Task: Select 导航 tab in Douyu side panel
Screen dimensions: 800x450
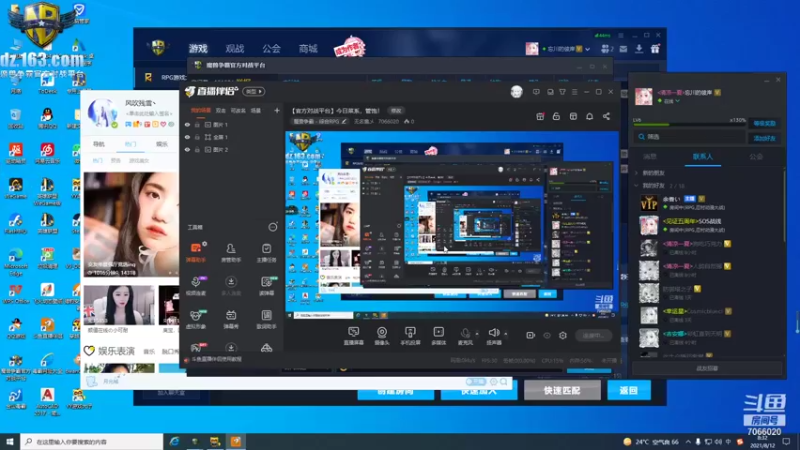Action: point(99,144)
